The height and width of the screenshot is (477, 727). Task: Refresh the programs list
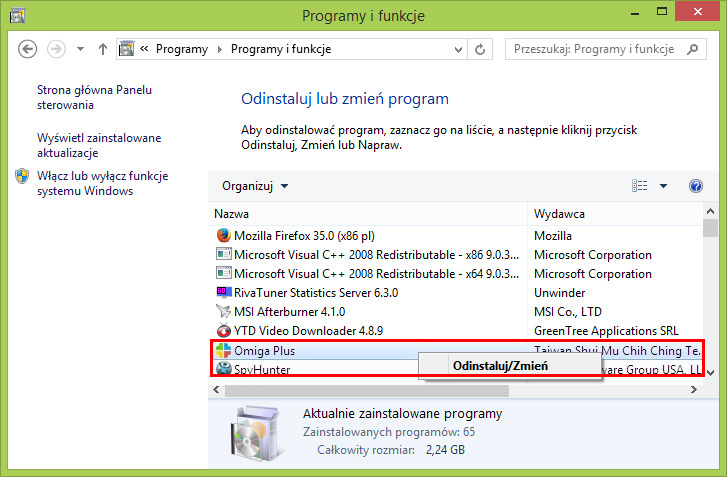point(480,49)
